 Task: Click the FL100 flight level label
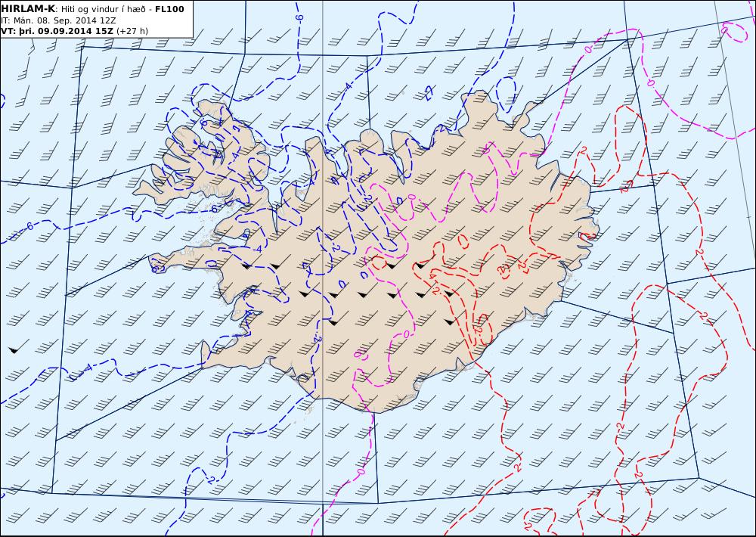(169, 9)
